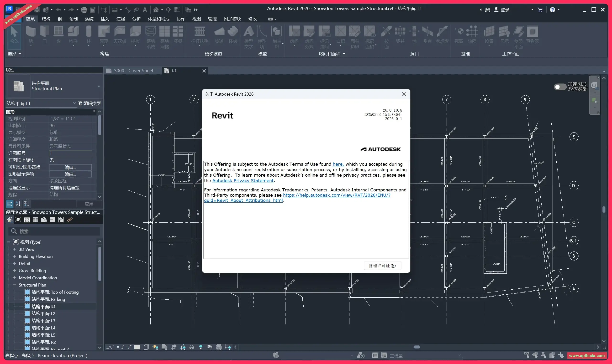This screenshot has width=612, height=364.
Task: Click the 管理许可证 button
Action: click(382, 266)
